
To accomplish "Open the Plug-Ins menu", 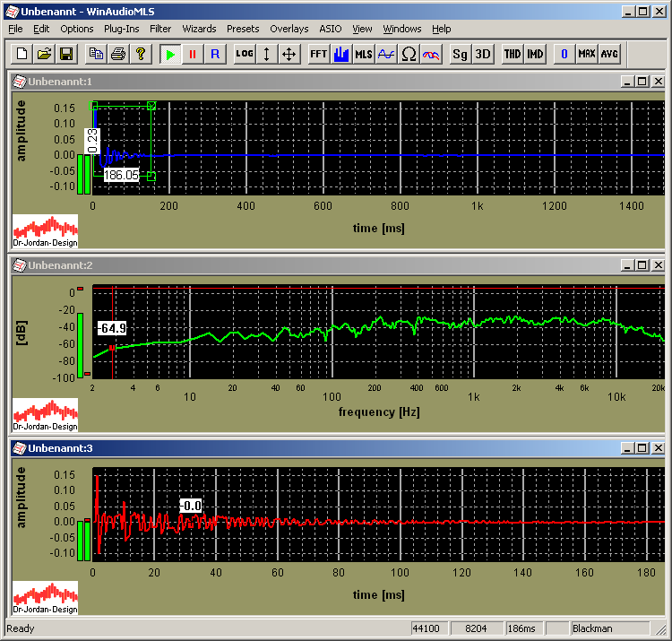I will click(x=121, y=29).
